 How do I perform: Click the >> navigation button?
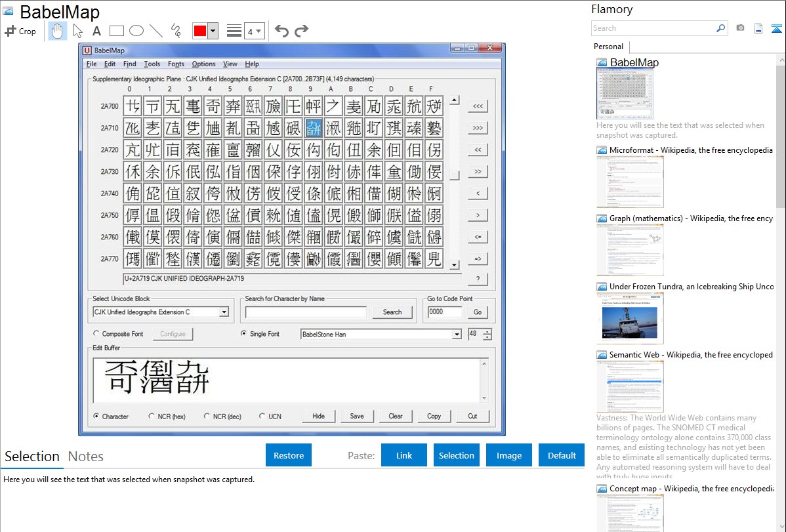[478, 171]
